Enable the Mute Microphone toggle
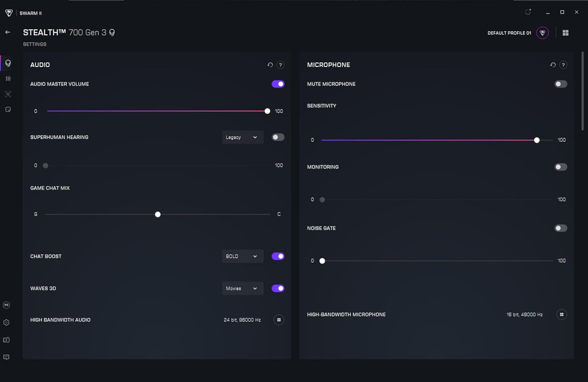 [x=560, y=84]
